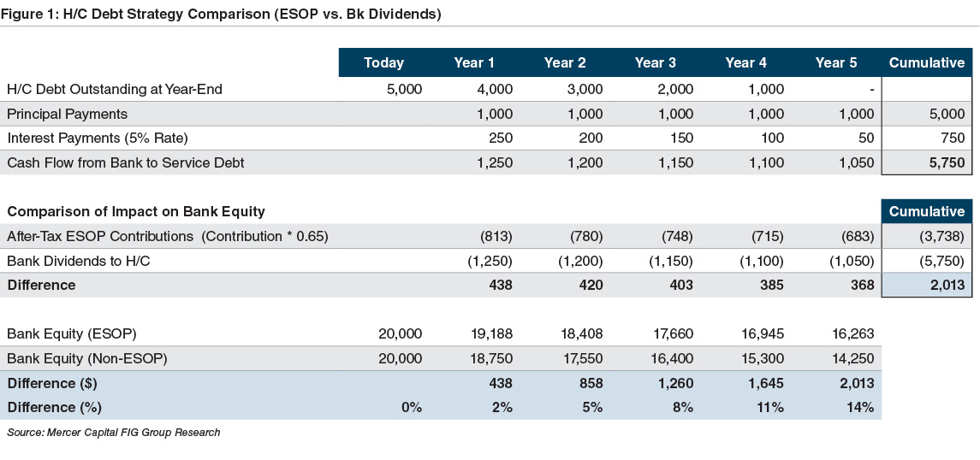Select the Cash Flow from Bank row label
Viewport: 980px width, 460px height.
[125, 162]
